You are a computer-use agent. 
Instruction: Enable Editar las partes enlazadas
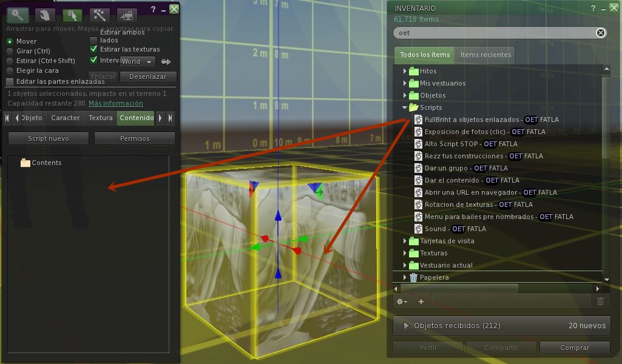(x=10, y=81)
